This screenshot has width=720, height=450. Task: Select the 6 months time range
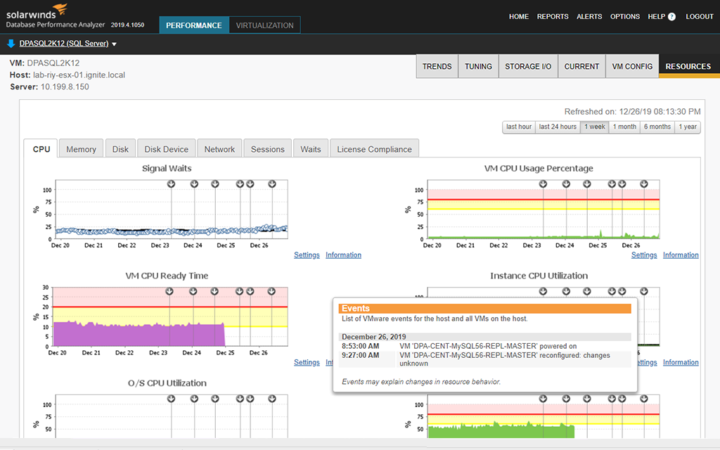tap(657, 127)
